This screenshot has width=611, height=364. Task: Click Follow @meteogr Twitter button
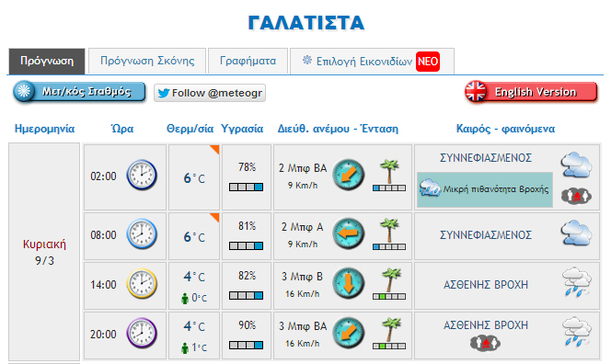pos(210,93)
